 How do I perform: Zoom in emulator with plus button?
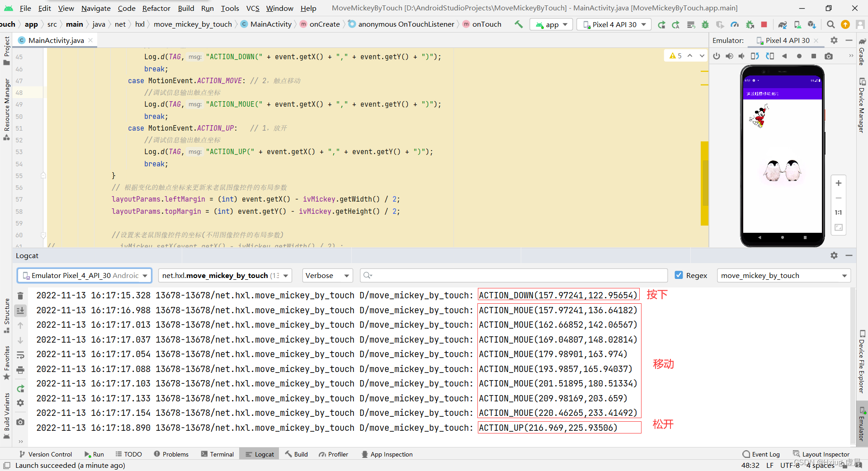pos(839,183)
